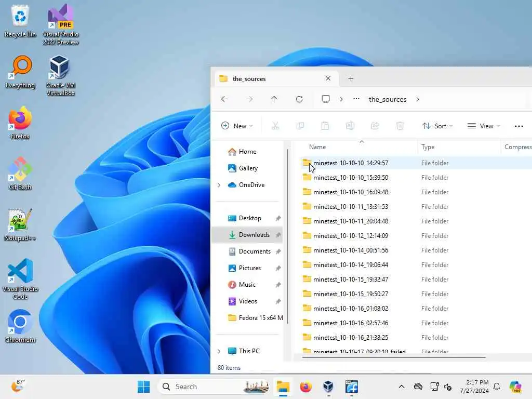Click the Delete trash toolbar icon
532x399 pixels.
coord(400,126)
